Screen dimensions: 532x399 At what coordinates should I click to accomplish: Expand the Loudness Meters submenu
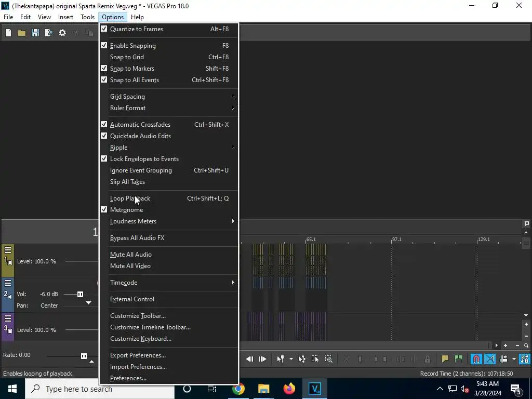(169, 221)
